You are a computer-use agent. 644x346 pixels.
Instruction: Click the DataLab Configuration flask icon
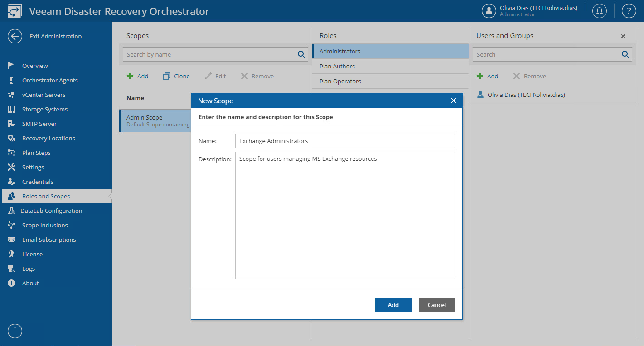(11, 211)
